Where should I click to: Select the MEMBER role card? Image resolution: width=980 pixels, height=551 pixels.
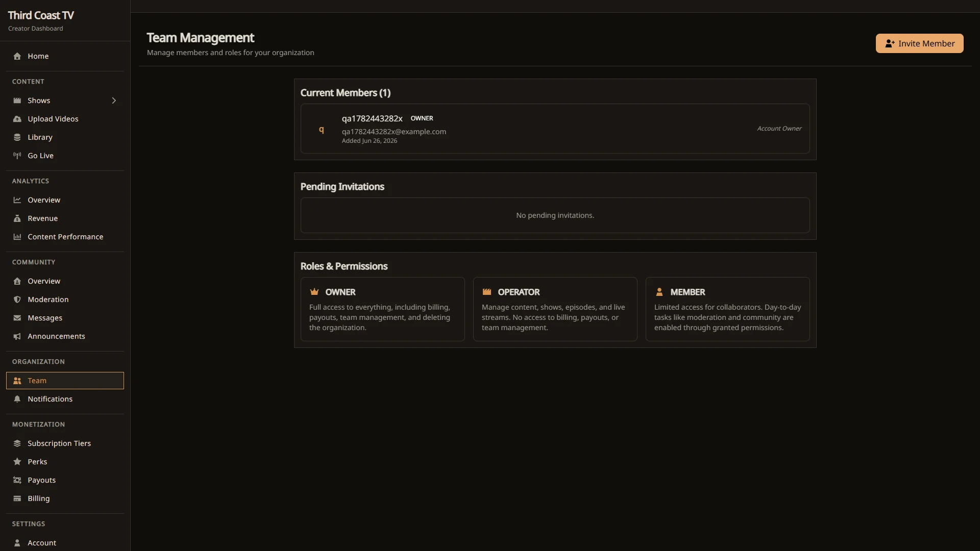[727, 309]
